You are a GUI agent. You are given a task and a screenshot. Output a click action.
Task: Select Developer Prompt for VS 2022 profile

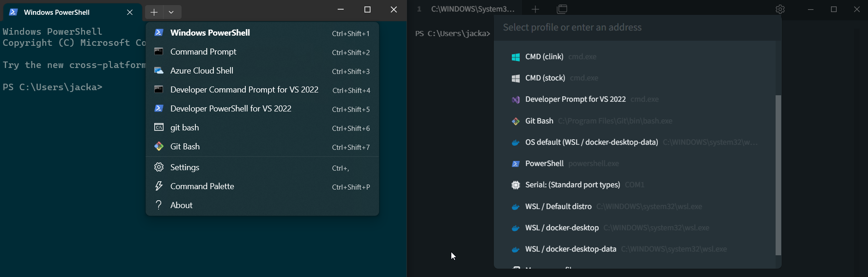[x=635, y=99]
